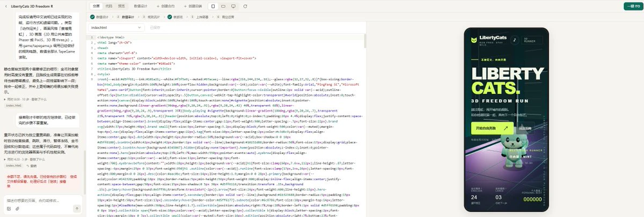Switch to the 代码 code tab

(109, 6)
